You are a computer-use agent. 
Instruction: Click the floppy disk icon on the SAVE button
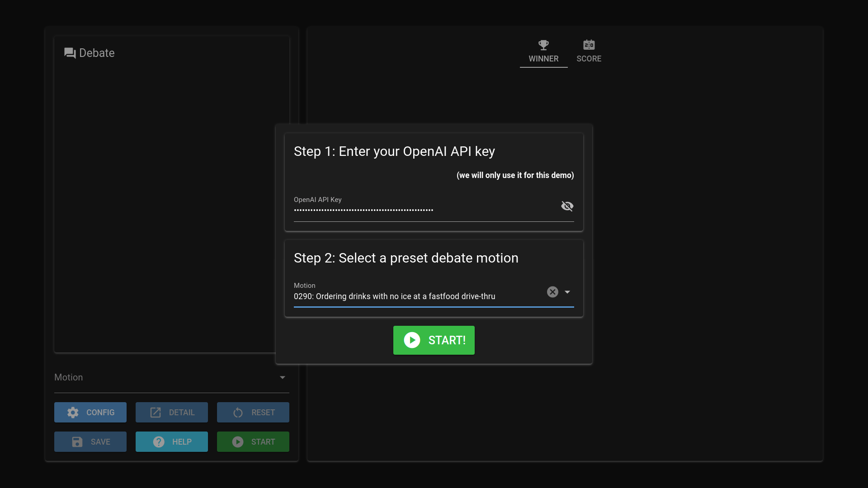pos(77,442)
